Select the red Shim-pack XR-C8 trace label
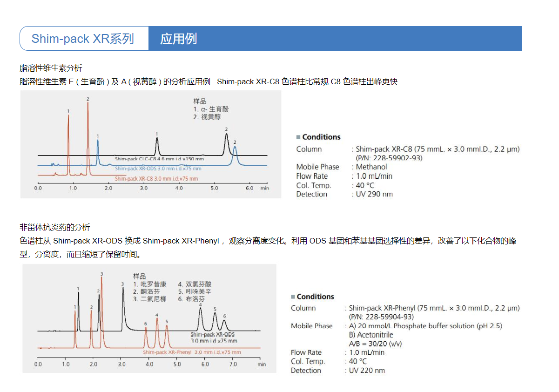Screen dimensions: 559x392 [156, 179]
